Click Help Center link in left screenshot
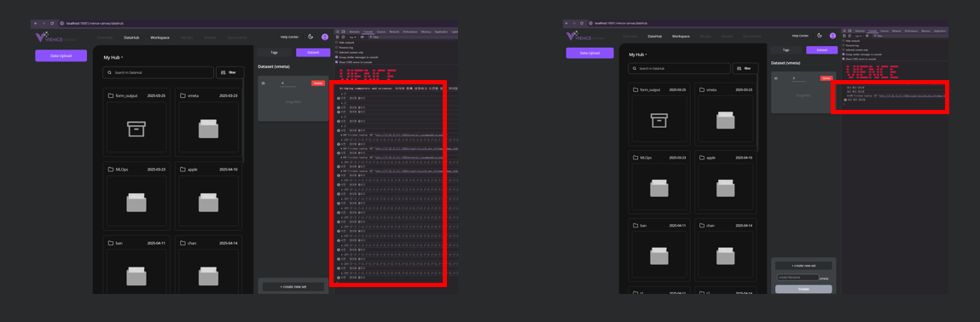The height and width of the screenshot is (322, 980). point(289,37)
